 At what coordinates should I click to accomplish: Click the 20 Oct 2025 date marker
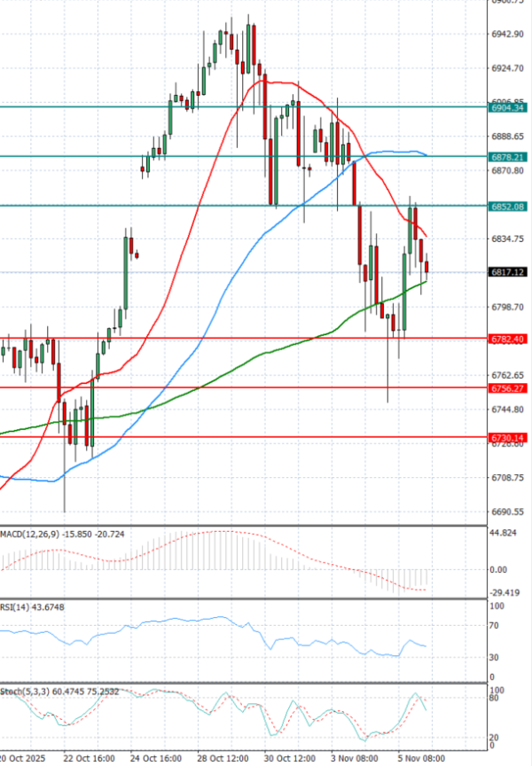pyautogui.click(x=22, y=759)
